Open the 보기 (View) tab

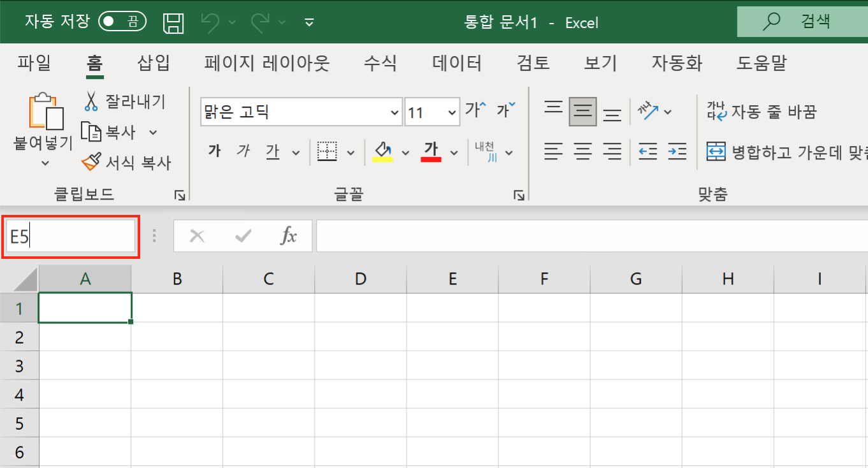600,63
